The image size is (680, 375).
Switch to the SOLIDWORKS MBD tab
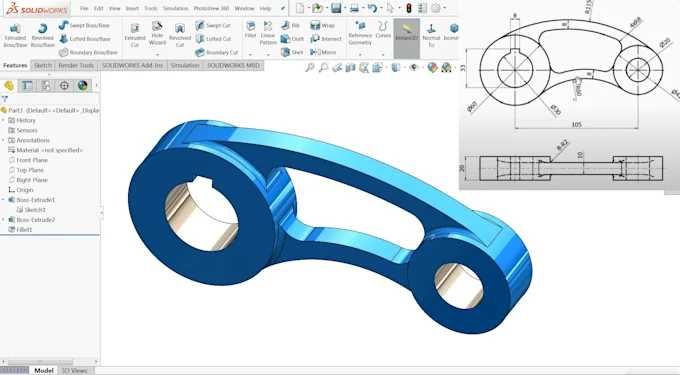point(233,65)
